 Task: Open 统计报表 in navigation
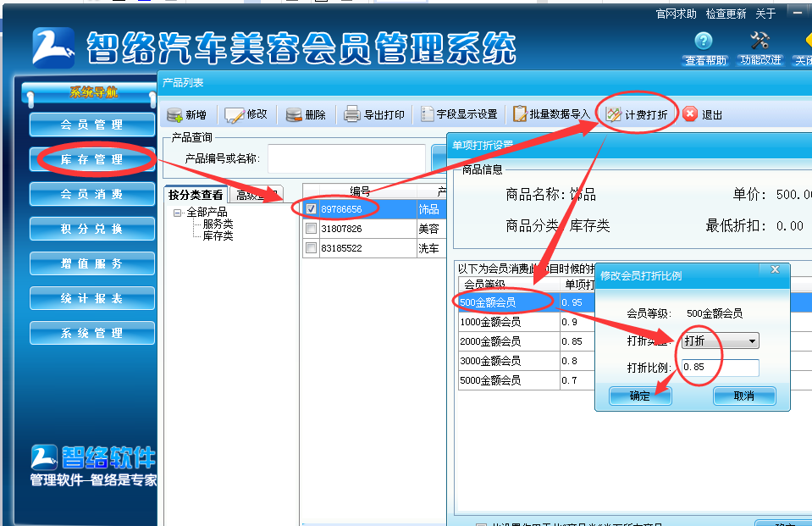click(92, 298)
